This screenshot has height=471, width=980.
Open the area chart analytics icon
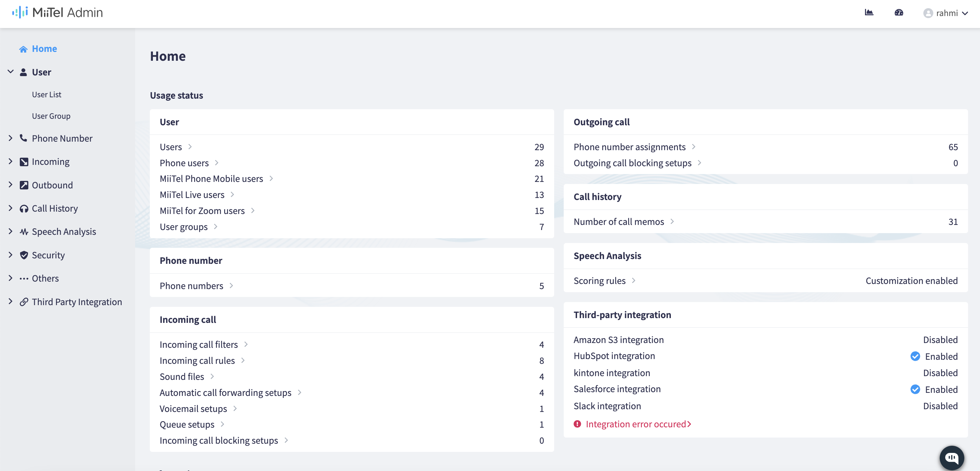(x=869, y=13)
